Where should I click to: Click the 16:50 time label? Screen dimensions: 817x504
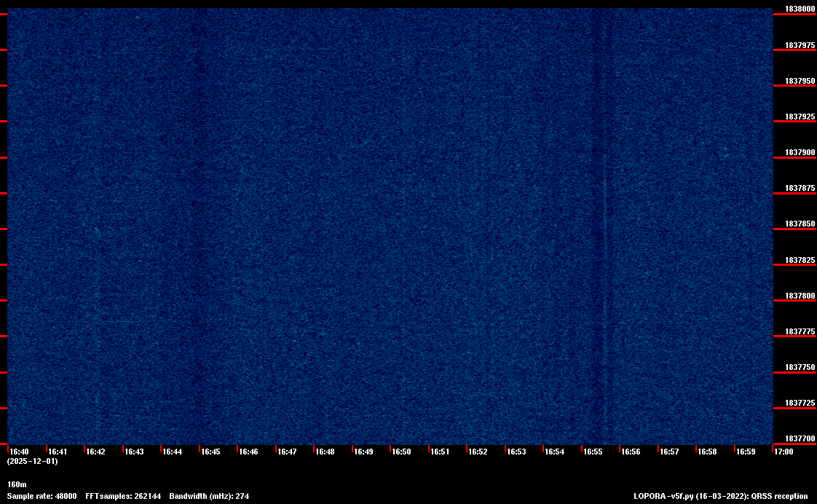(402, 452)
